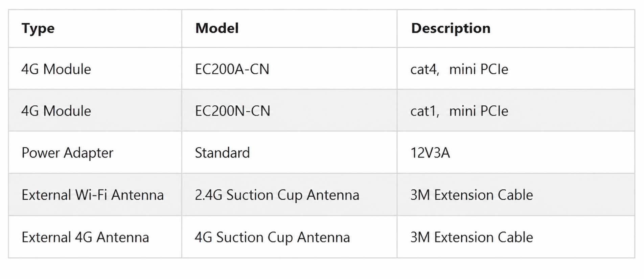
Task: Click 'cat1' text in the EC200N-CN row
Action: pos(424,111)
